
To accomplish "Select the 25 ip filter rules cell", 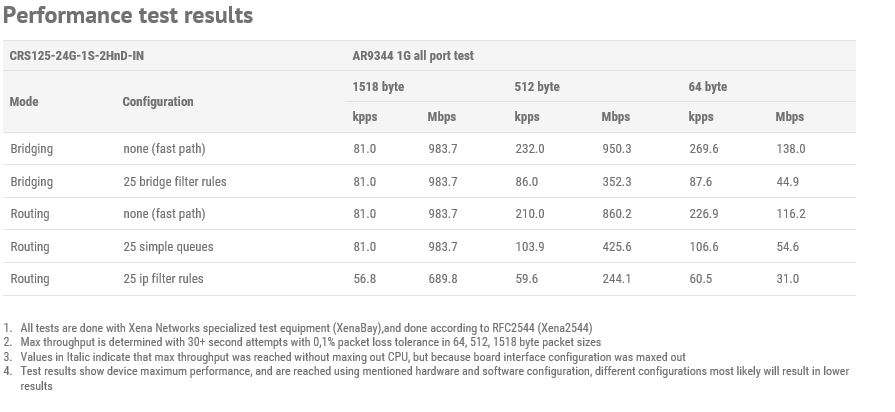I will coord(163,278).
